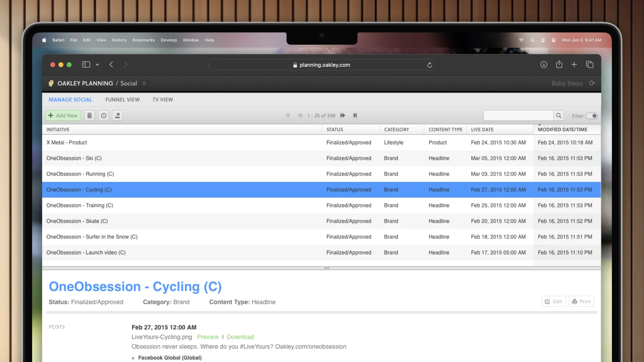Click into the search input field
This screenshot has width=644, height=362.
(518, 116)
